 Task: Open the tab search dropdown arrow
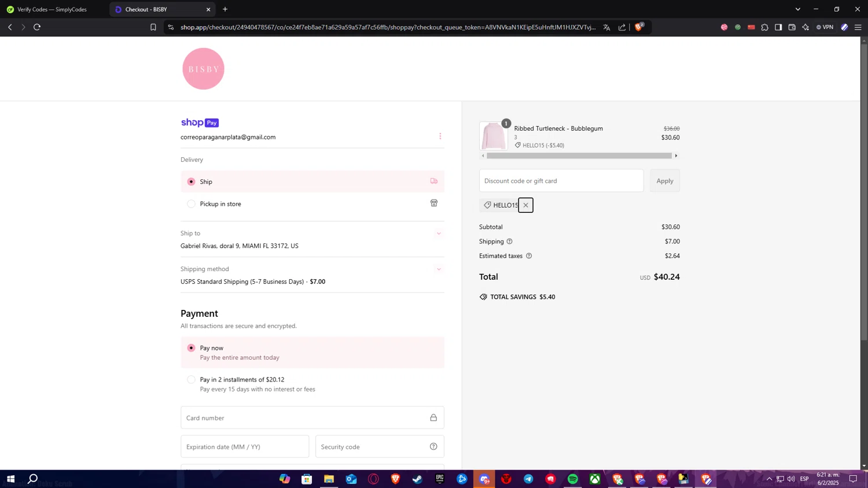tap(797, 9)
